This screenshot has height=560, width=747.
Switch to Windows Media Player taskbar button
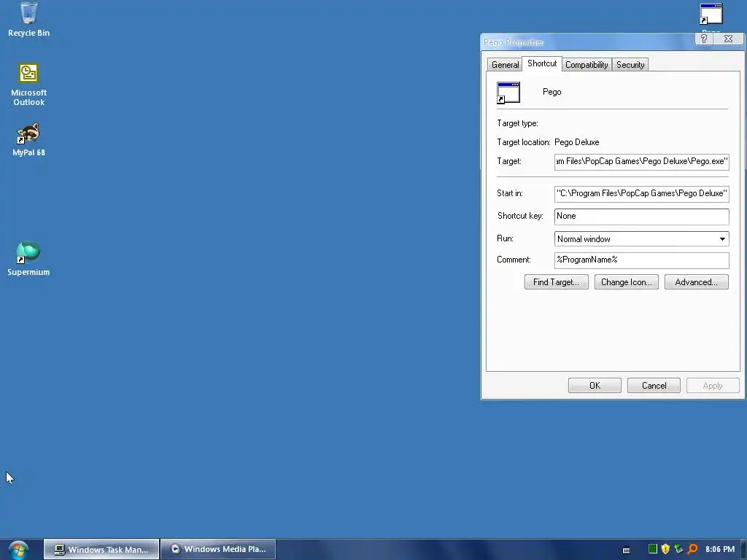click(x=218, y=550)
